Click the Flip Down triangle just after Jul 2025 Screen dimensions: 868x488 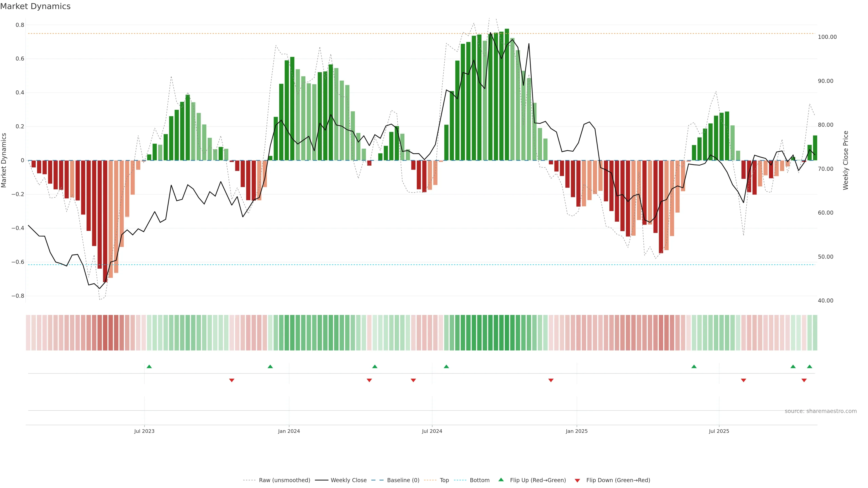744,380
